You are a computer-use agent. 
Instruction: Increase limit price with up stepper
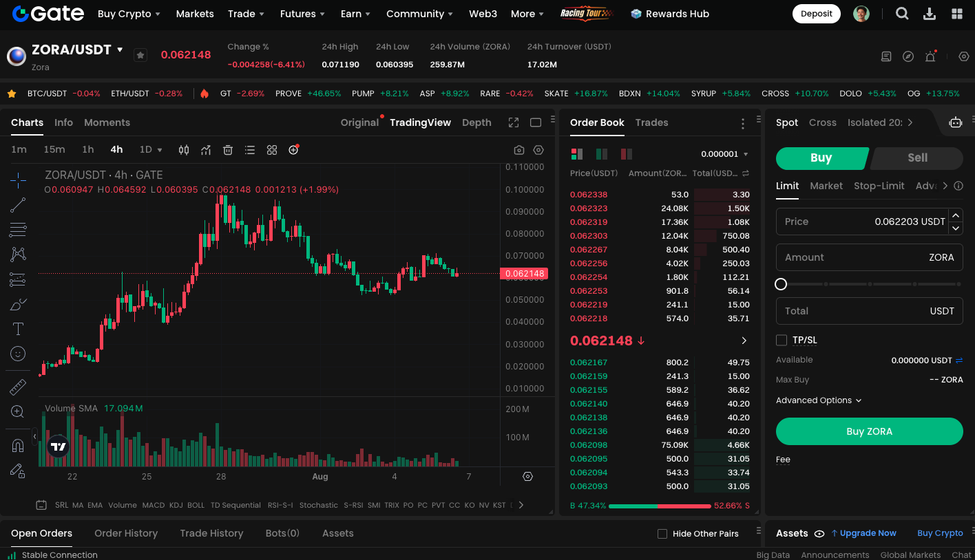pos(956,215)
